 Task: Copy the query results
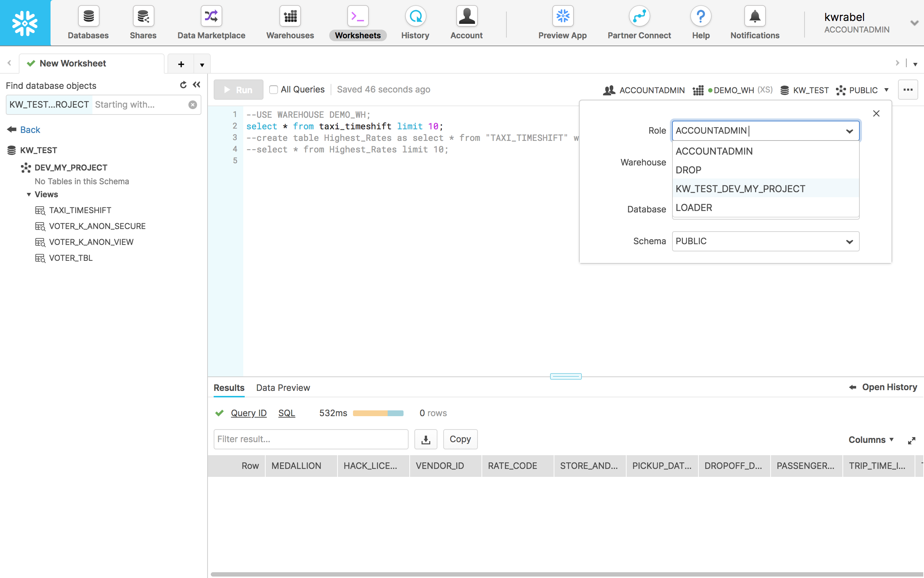point(460,439)
